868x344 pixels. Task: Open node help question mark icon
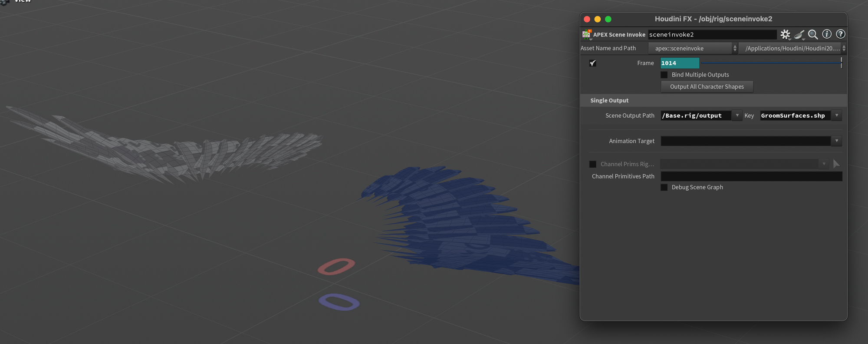(841, 34)
